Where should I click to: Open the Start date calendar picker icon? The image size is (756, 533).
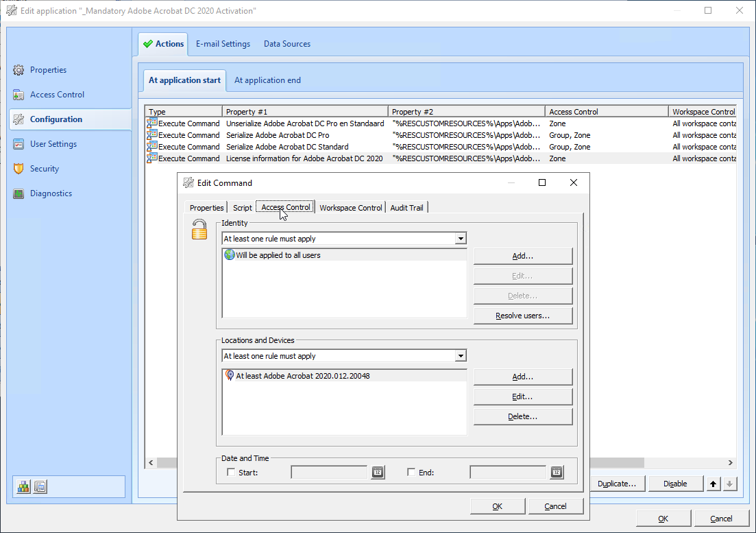coord(378,472)
